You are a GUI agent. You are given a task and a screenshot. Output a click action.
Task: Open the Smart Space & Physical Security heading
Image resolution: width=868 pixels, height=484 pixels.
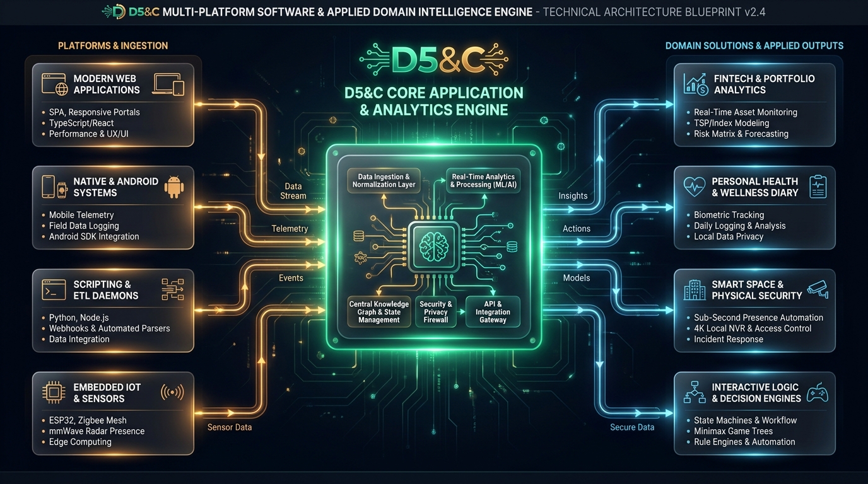(757, 290)
